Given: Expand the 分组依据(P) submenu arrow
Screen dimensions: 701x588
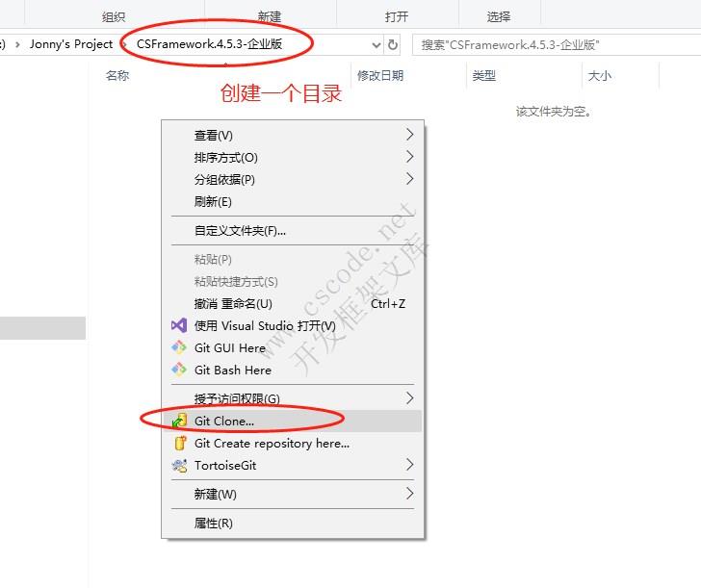Looking at the screenshot, I should [x=409, y=179].
